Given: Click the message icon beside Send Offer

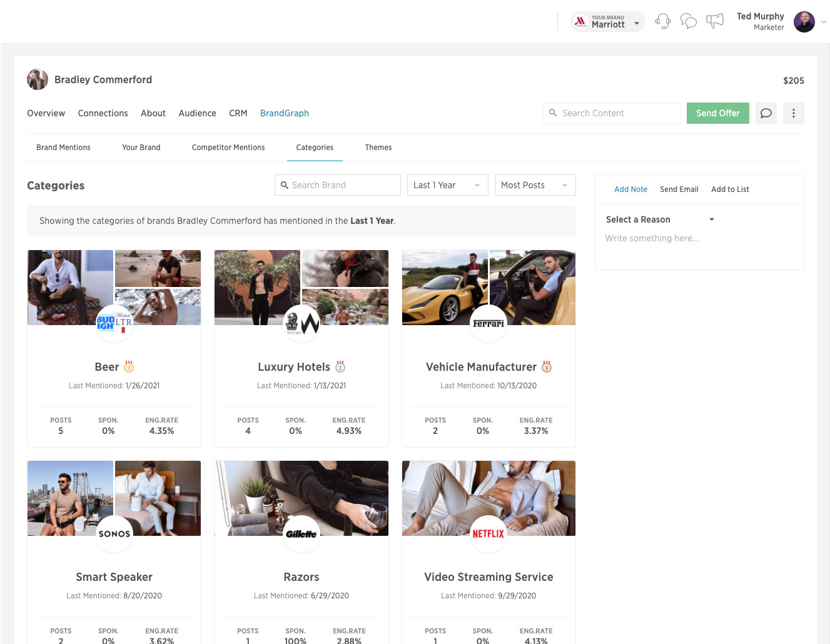Looking at the screenshot, I should coord(766,113).
